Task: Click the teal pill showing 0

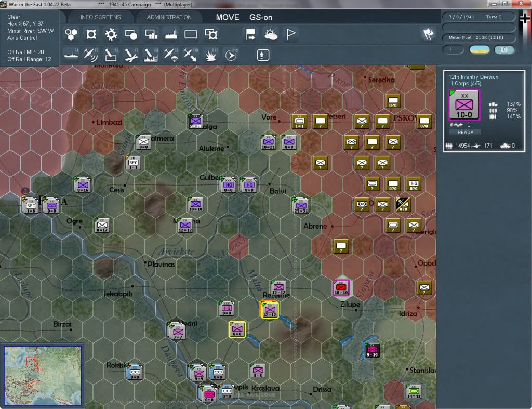Action: (504, 49)
